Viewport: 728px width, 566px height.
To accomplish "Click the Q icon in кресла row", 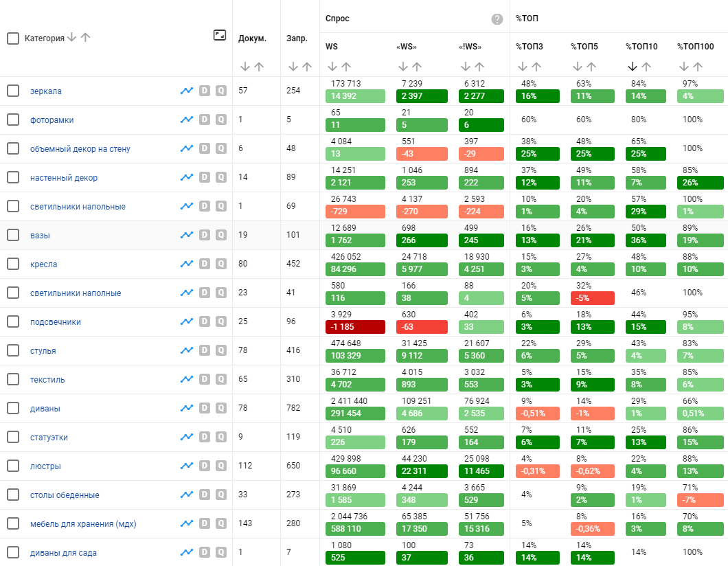I will [220, 264].
